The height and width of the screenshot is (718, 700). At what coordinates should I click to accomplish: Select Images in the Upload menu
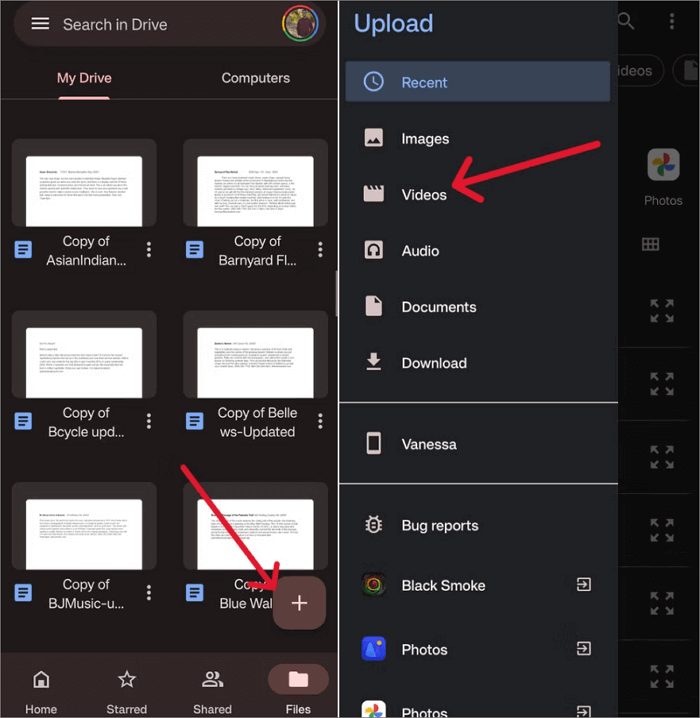425,139
